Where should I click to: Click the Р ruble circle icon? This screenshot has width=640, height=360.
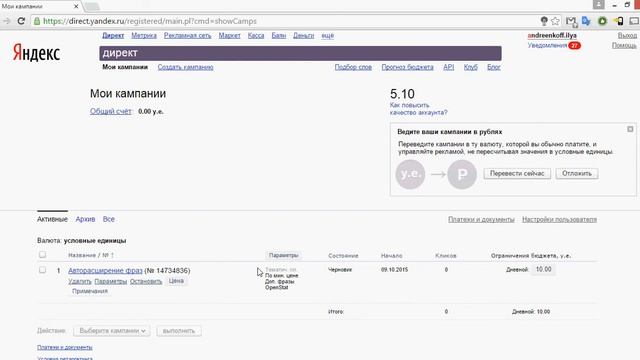(462, 174)
